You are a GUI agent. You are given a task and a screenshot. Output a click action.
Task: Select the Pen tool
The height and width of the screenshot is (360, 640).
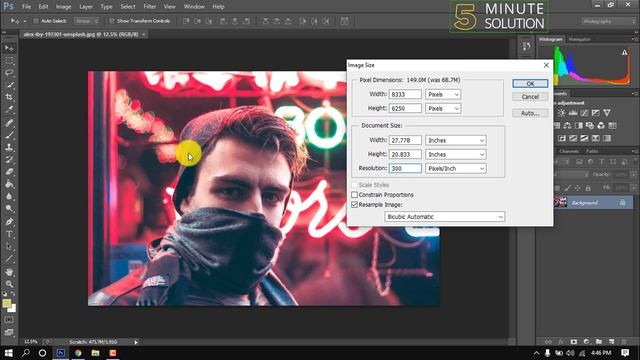tap(9, 222)
